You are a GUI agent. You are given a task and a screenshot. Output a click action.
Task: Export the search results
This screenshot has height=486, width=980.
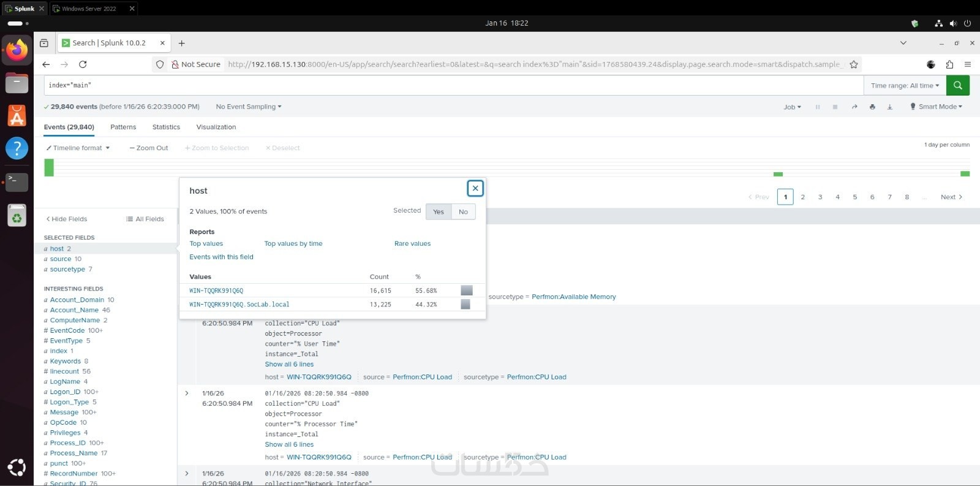tap(890, 107)
